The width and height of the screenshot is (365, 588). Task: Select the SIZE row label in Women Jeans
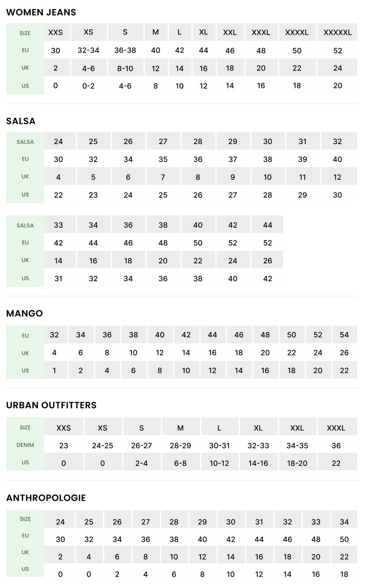[25, 33]
